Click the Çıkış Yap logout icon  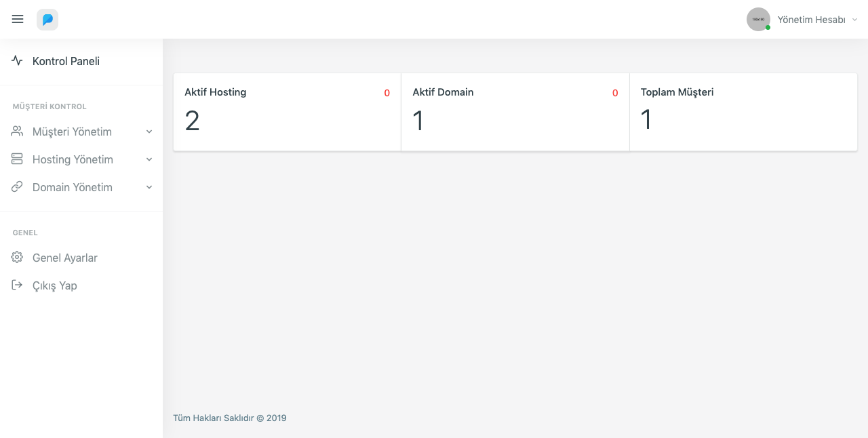pyautogui.click(x=17, y=285)
